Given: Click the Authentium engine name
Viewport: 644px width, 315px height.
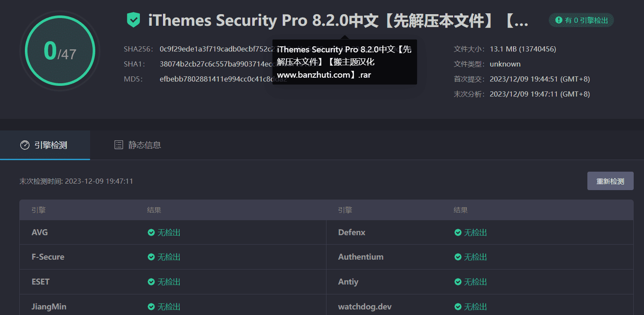Looking at the screenshot, I should pos(361,257).
